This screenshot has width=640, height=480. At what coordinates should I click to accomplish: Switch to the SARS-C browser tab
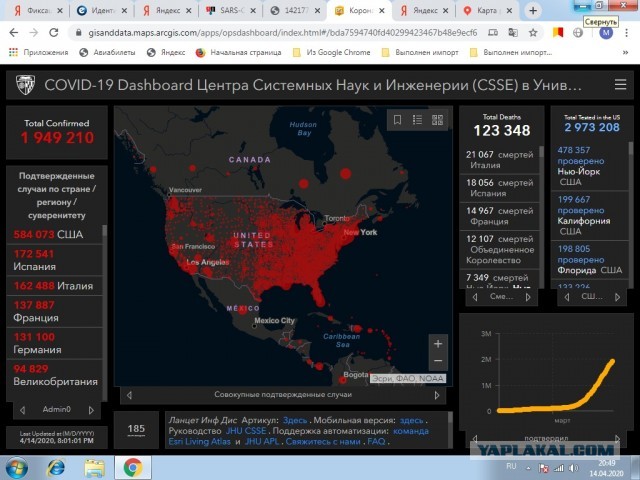(231, 11)
